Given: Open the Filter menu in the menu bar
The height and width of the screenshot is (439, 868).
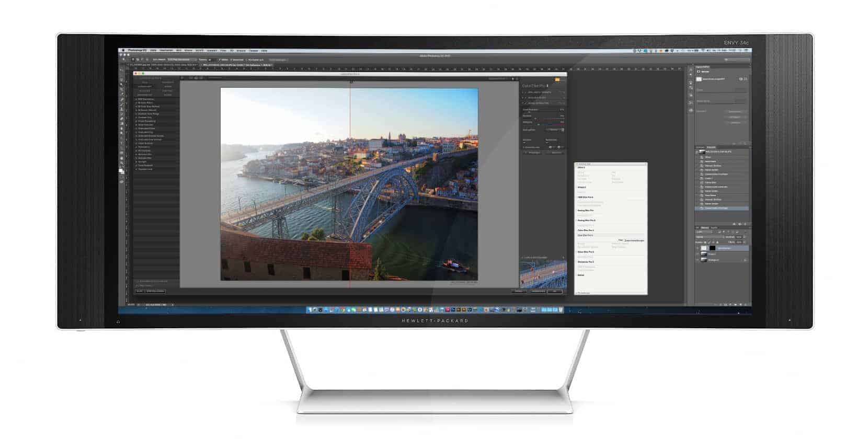Looking at the screenshot, I should [x=223, y=51].
